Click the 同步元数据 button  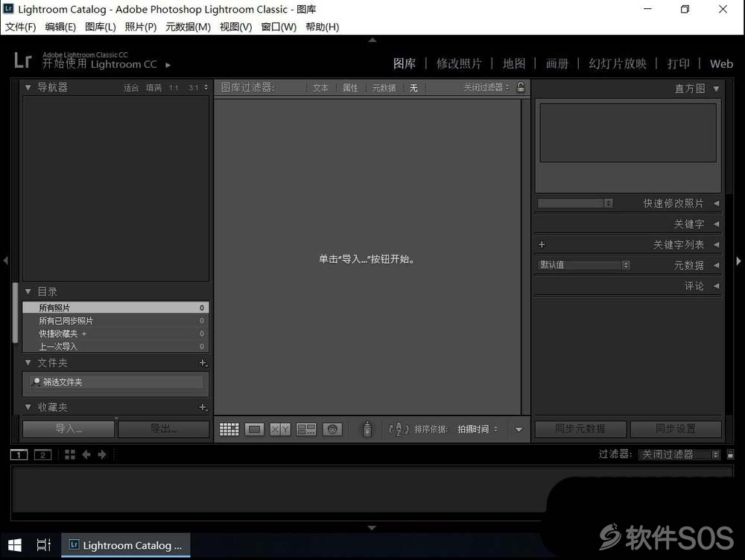coord(580,429)
